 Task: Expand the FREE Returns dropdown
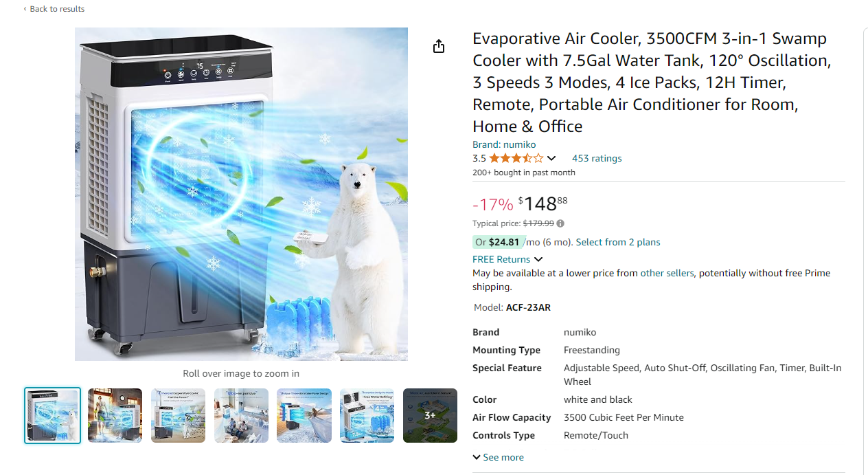point(538,260)
